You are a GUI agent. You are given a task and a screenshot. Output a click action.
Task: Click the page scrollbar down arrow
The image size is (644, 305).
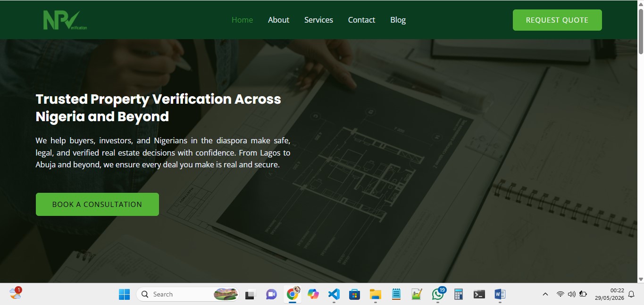[640, 279]
